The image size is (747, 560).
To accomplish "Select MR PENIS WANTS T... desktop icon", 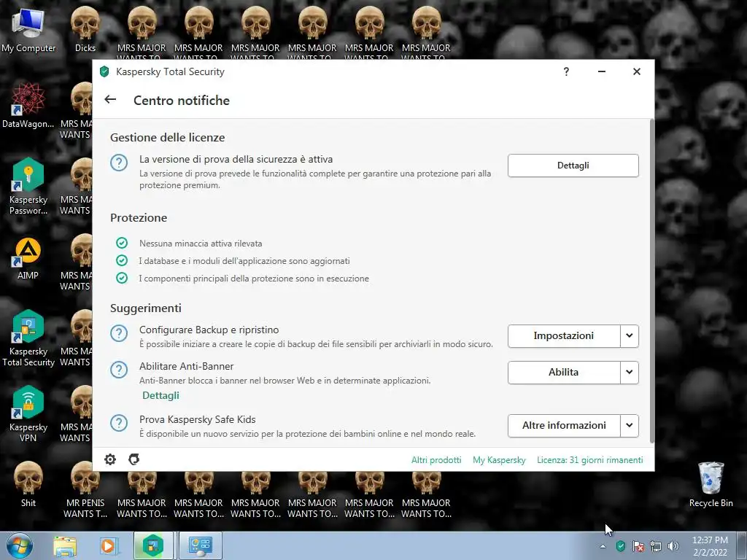I will pyautogui.click(x=85, y=490).
